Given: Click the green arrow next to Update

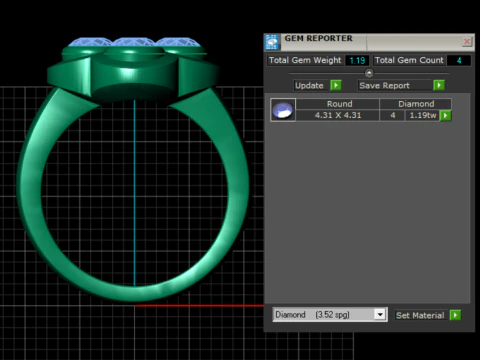Looking at the screenshot, I should click(x=336, y=85).
